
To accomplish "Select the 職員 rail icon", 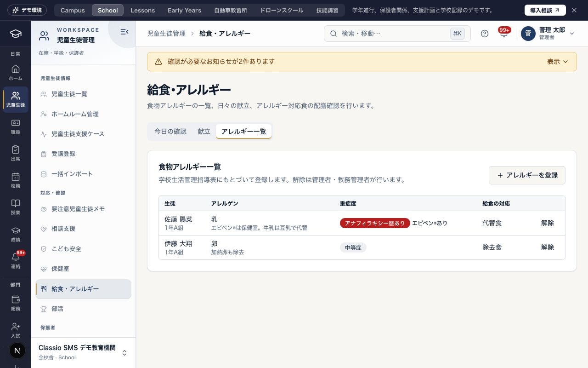I will pyautogui.click(x=15, y=126).
